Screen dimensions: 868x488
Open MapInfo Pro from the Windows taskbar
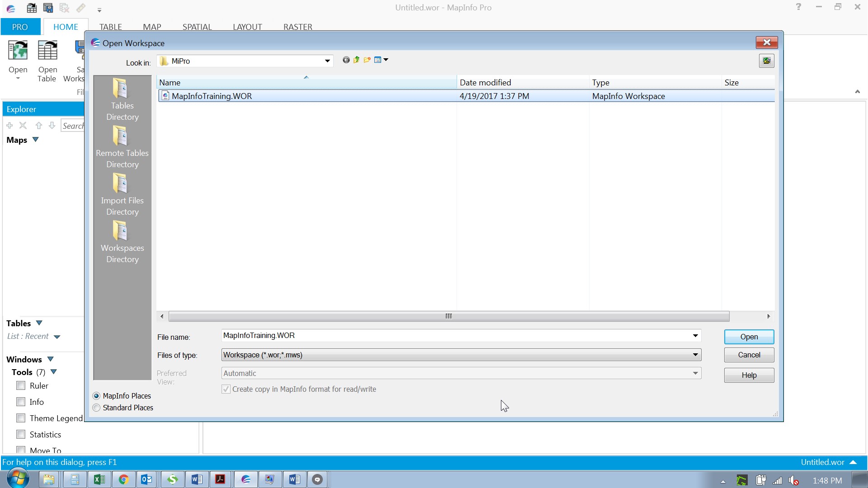(245, 480)
